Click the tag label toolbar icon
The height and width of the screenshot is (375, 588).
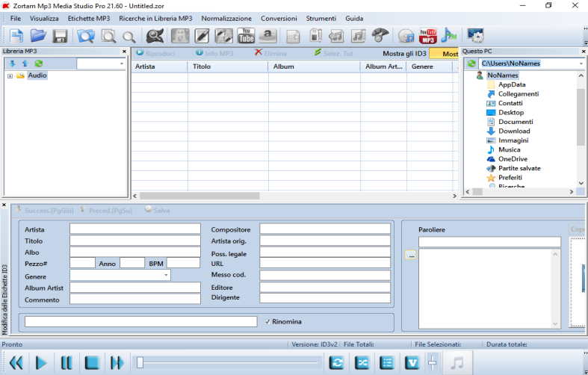coord(315,36)
